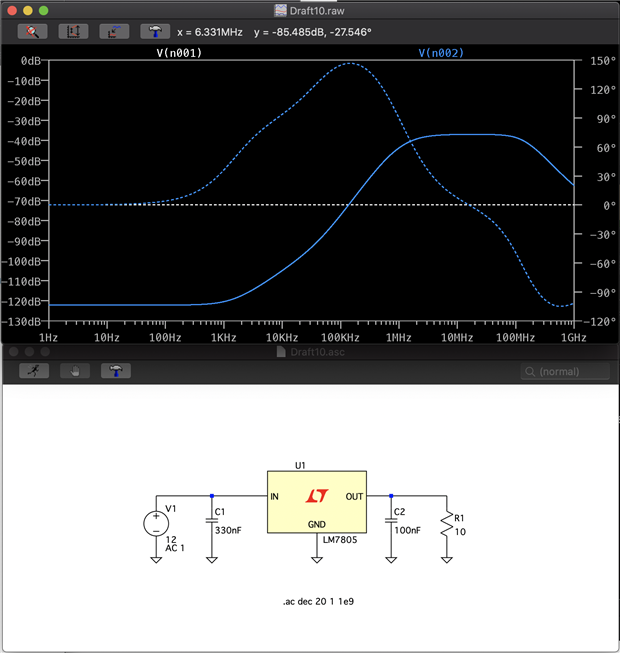
Task: Click the halt hand icon in schematic toolbar
Action: 75,371
